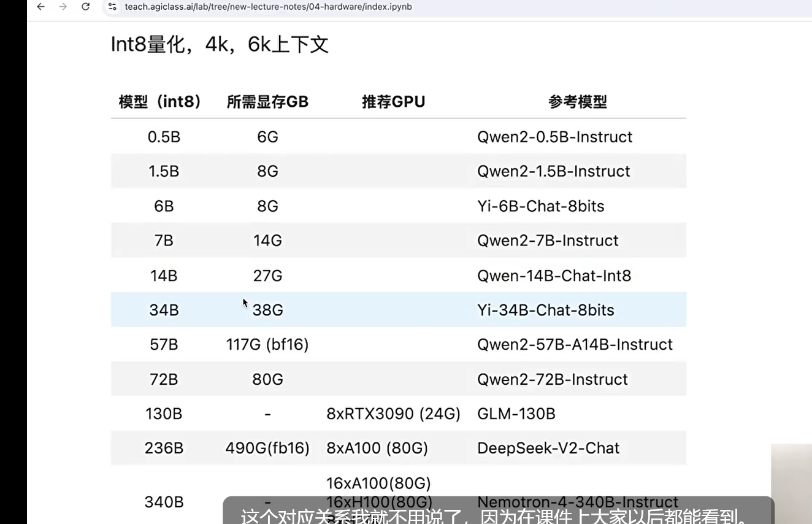Select 16xA100(80G) GPU text
This screenshot has height=524, width=812.
pos(378,484)
